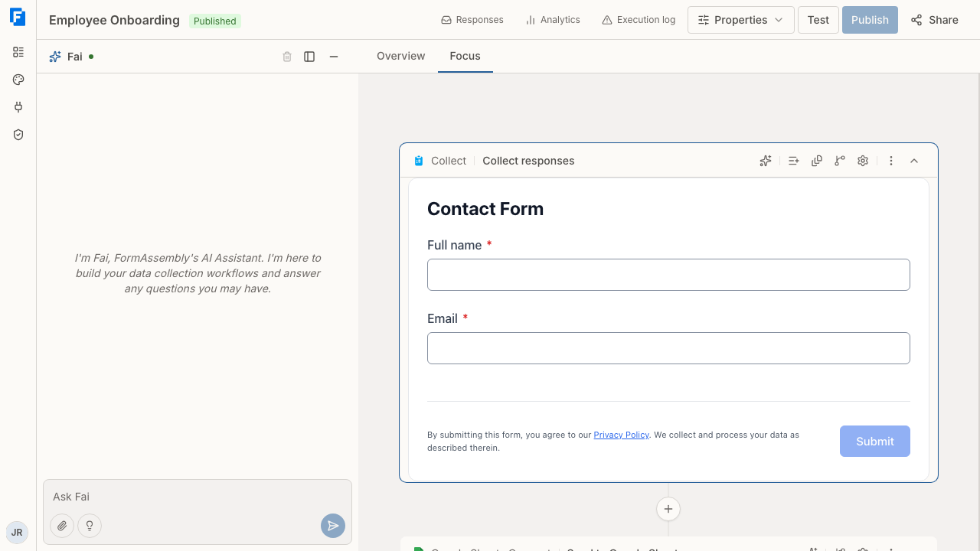Screen dimensions: 980x551
Task: Click the Contact Form heading
Action: [485, 209]
